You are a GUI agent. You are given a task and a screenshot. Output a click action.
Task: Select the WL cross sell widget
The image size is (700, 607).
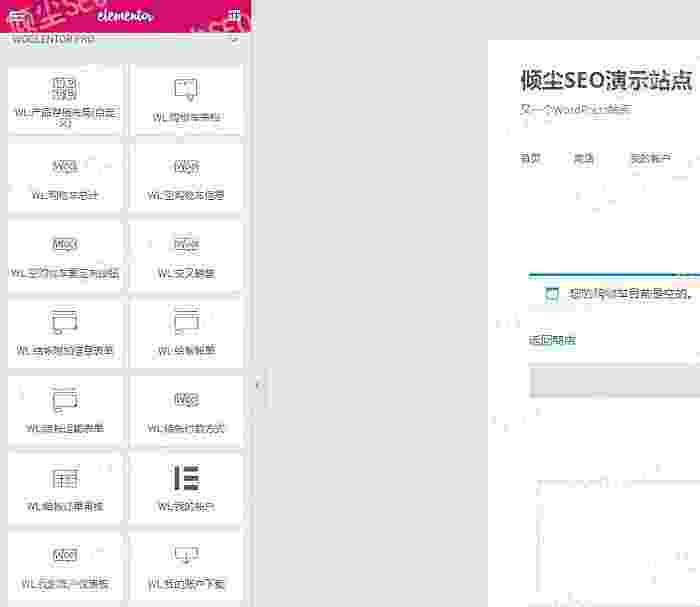click(186, 255)
